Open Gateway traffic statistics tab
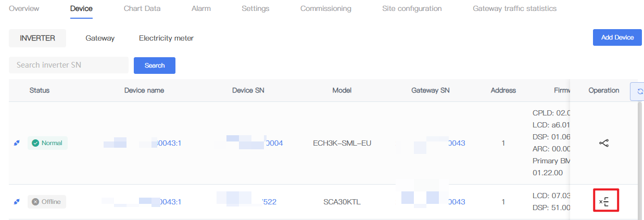The width and height of the screenshot is (644, 220). (x=514, y=8)
